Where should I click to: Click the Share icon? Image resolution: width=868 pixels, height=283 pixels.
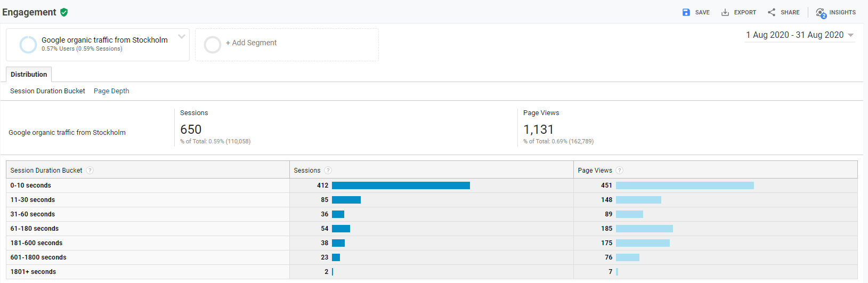point(772,12)
